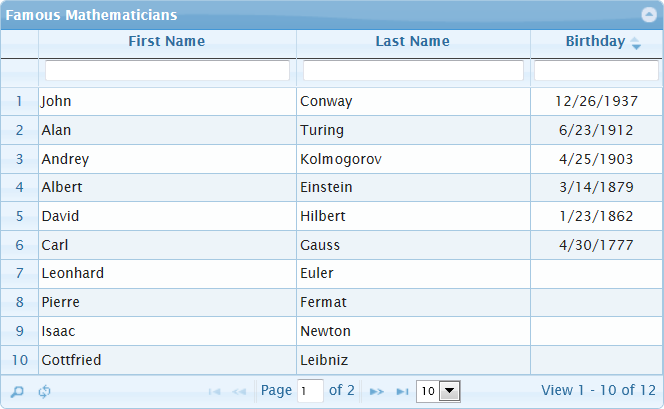Select the Albert cell
664x409 pixels.
[x=167, y=187]
